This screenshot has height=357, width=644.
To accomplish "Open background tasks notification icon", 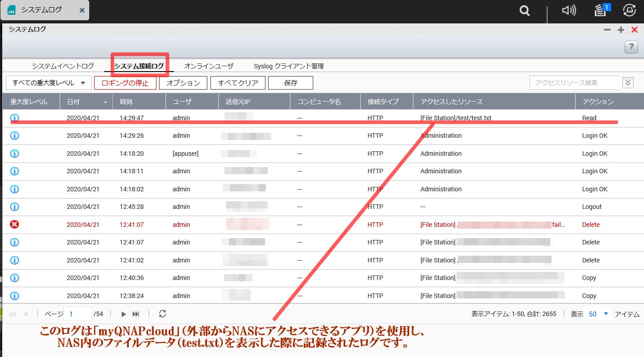I will [x=601, y=10].
